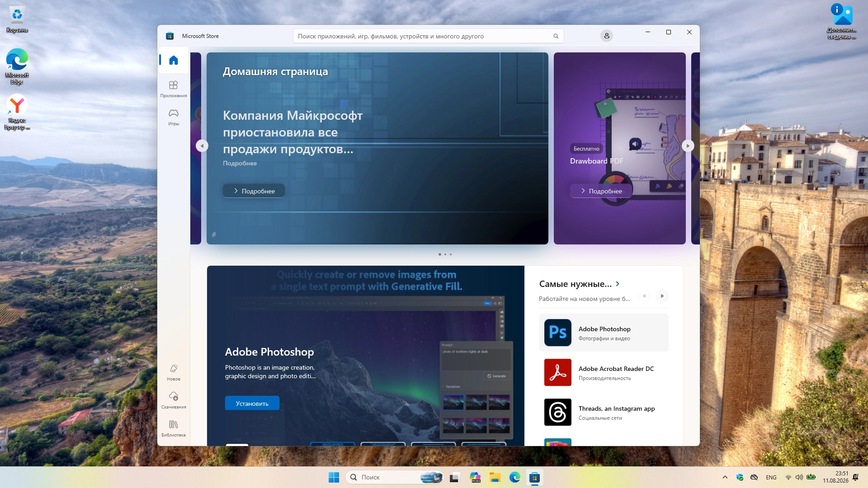Click the Adobe Photoshop banner heading

pos(269,352)
